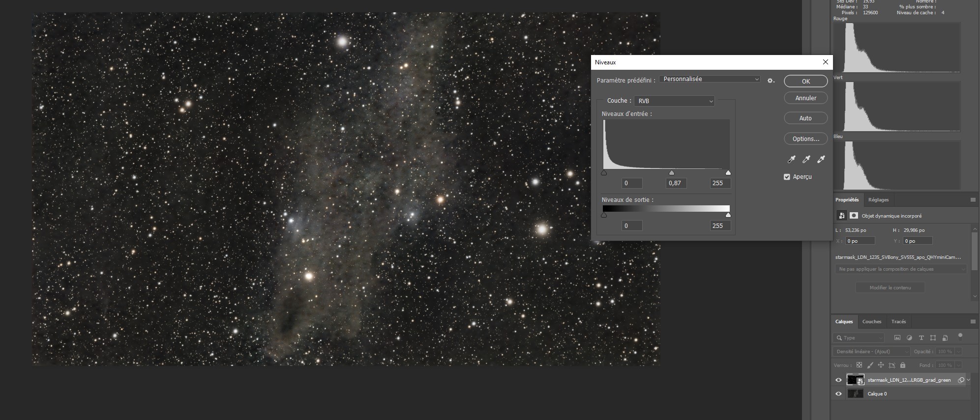Confirm levels with the OK button
Image resolution: width=980 pixels, height=420 pixels.
805,81
